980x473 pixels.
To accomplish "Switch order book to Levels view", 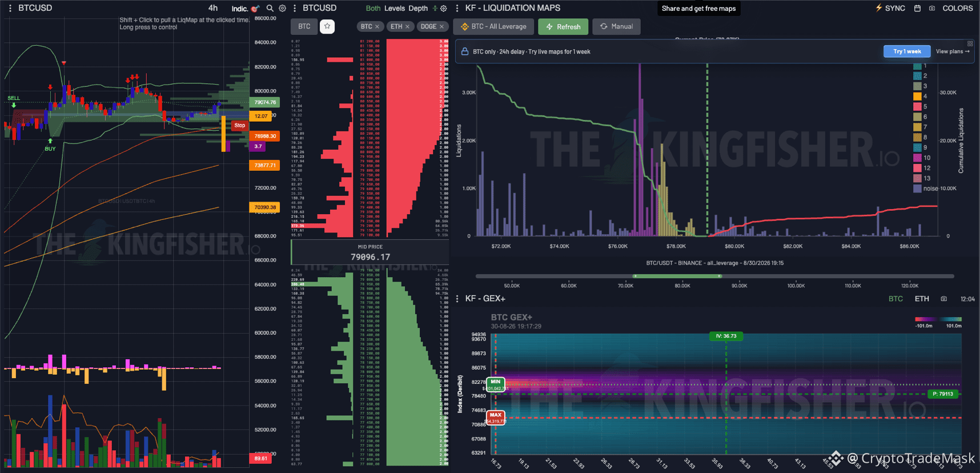I will [x=395, y=9].
